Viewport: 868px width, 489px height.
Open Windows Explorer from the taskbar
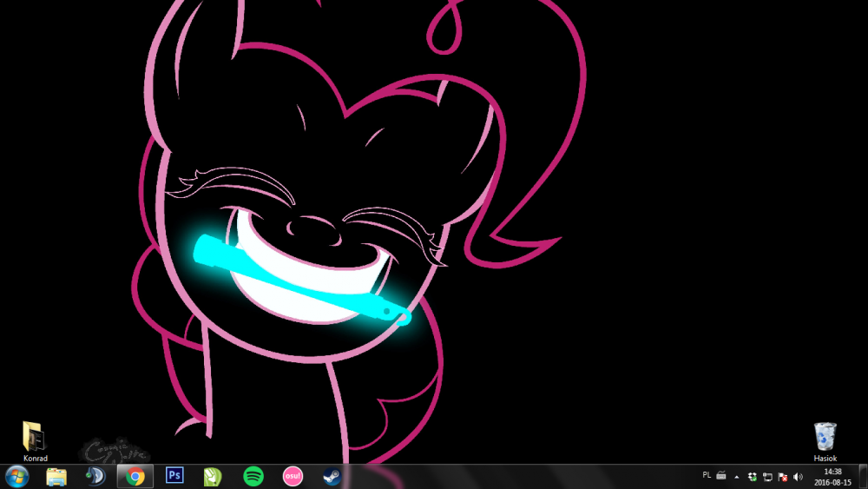coord(56,476)
